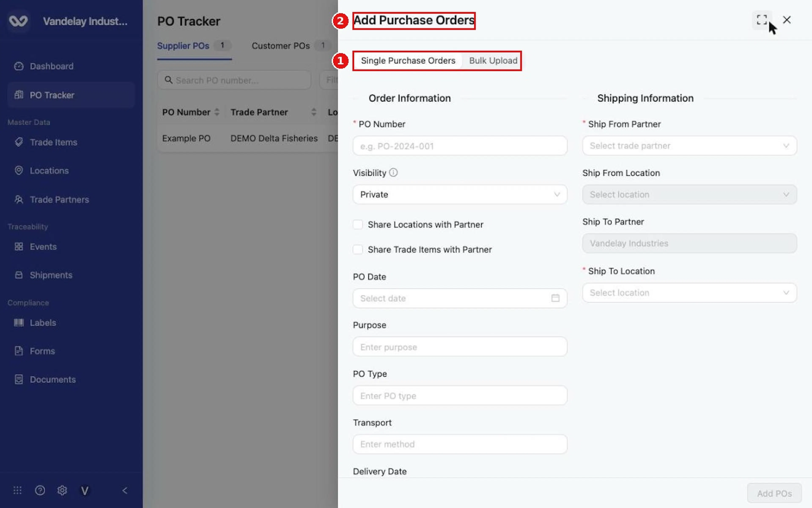Open Forms in the sidebar

point(71,351)
